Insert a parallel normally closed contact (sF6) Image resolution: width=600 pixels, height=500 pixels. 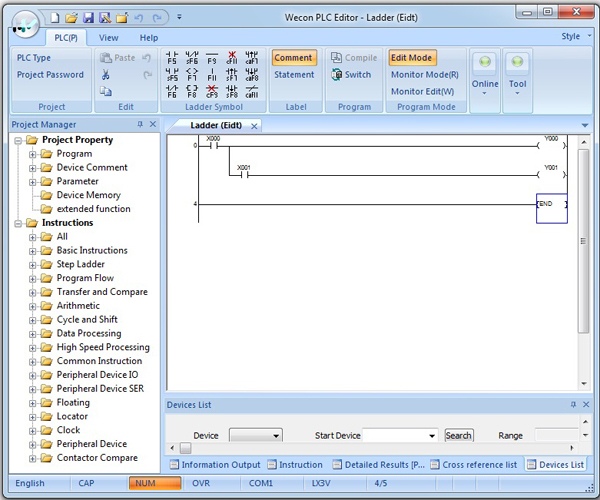[192, 58]
